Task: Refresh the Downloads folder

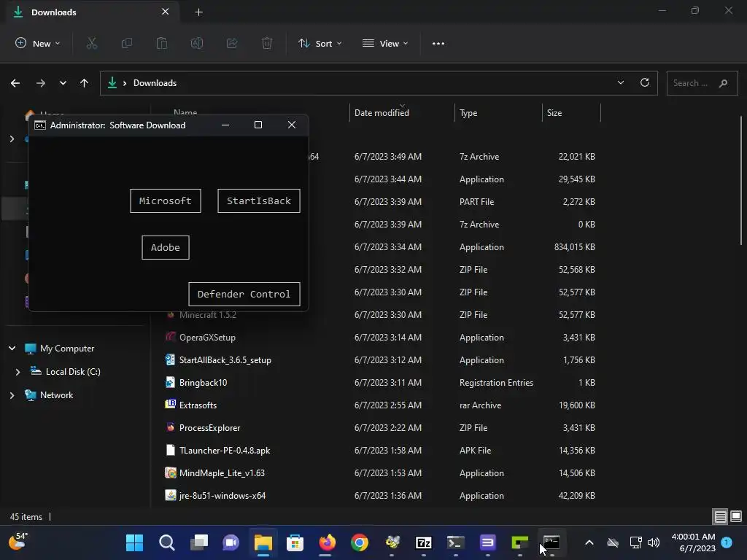Action: (645, 83)
